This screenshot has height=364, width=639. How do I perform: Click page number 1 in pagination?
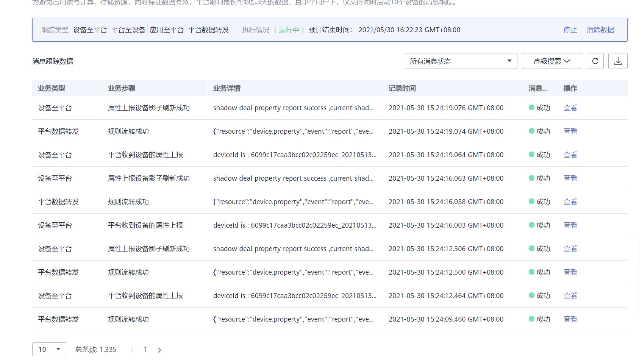click(145, 350)
